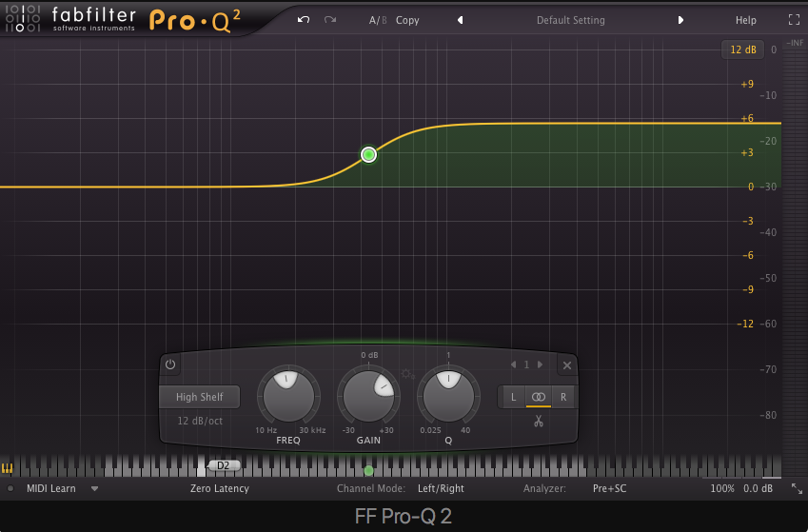The image size is (808, 532).
Task: Open the 12 dB/oct slope menu
Action: coord(200,421)
